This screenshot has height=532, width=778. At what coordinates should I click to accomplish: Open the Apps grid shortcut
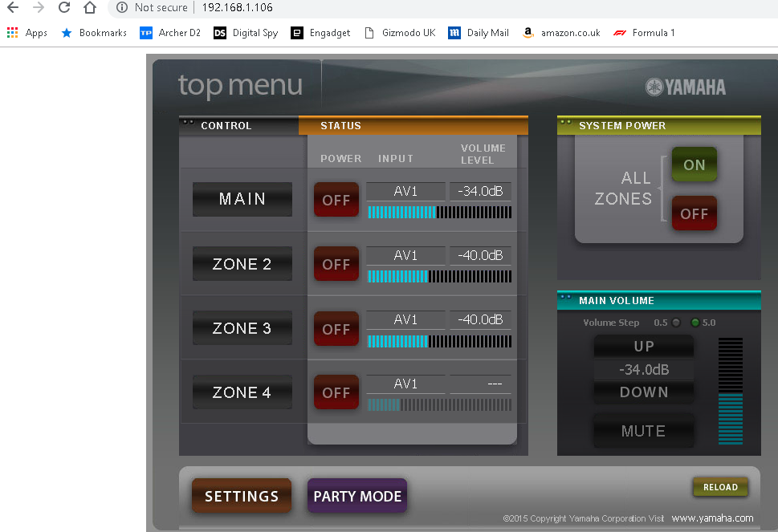pos(27,33)
